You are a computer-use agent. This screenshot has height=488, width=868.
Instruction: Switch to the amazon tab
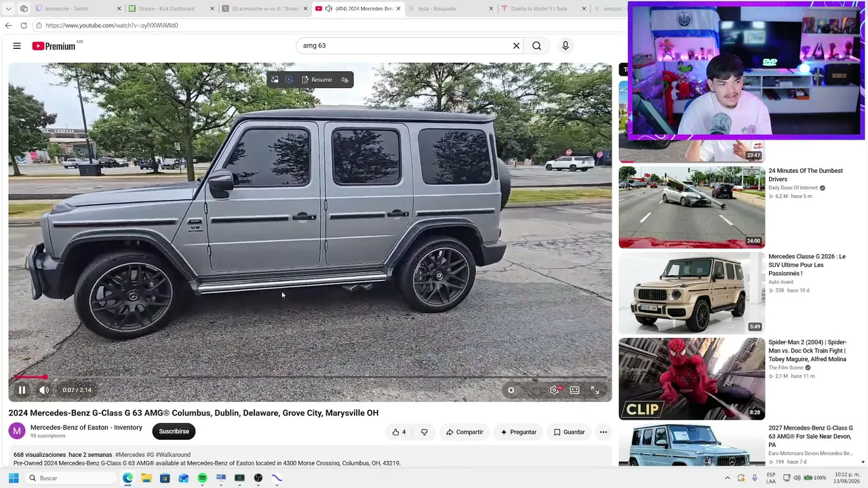[608, 9]
